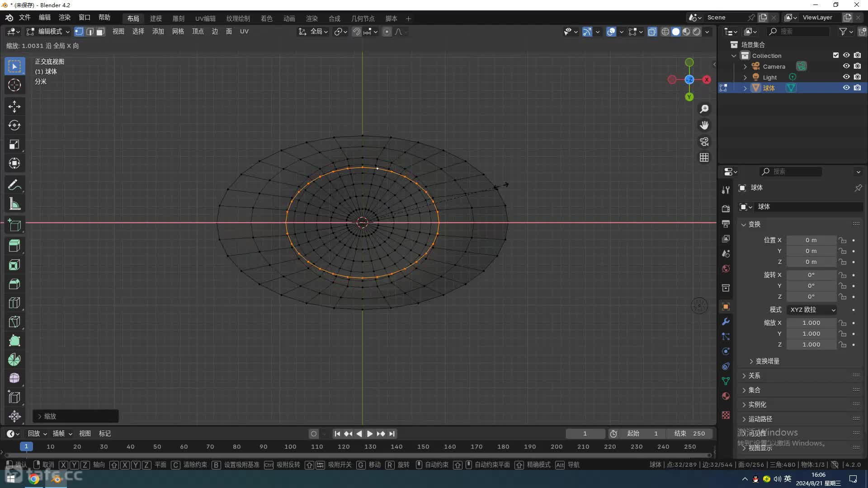Click the 建模 workspace tab
This screenshot has width=868, height=488.
coord(155,19)
